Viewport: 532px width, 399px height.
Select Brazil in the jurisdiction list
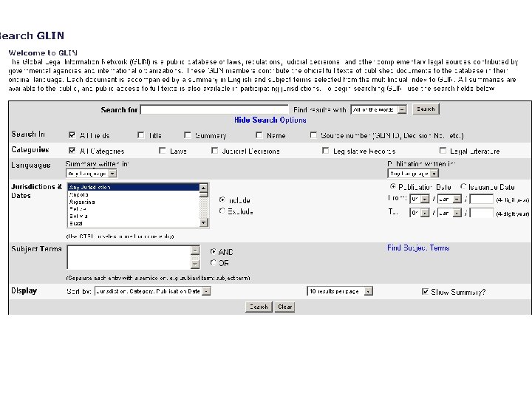(x=133, y=223)
